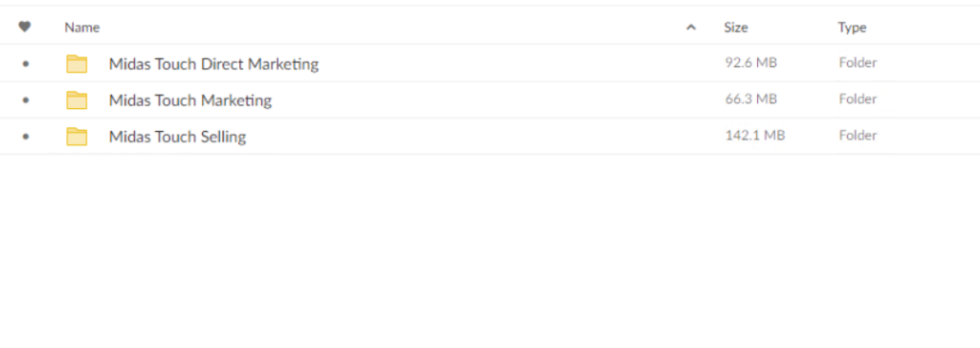The height and width of the screenshot is (348, 980).
Task: Click Folder type label of Direct Marketing row
Action: tap(857, 63)
